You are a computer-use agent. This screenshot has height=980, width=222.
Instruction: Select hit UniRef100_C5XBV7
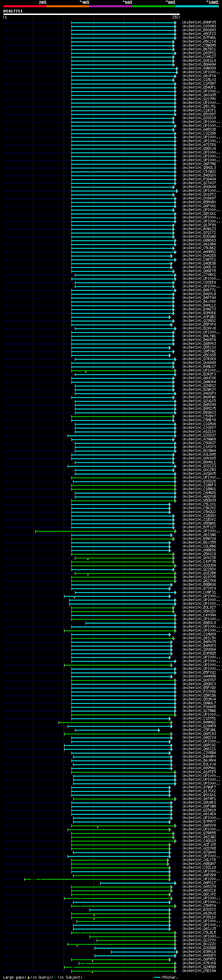tap(199, 416)
